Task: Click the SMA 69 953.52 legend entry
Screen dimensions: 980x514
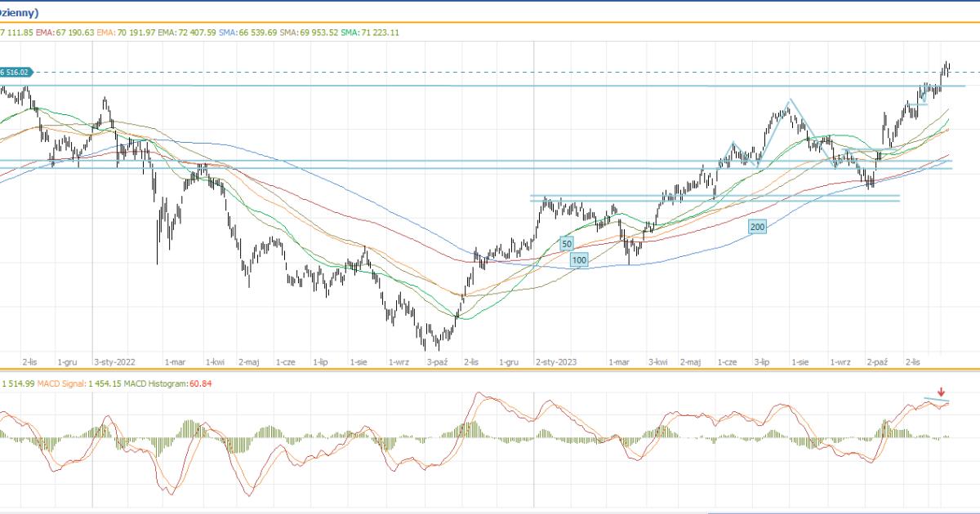Action: pyautogui.click(x=310, y=33)
